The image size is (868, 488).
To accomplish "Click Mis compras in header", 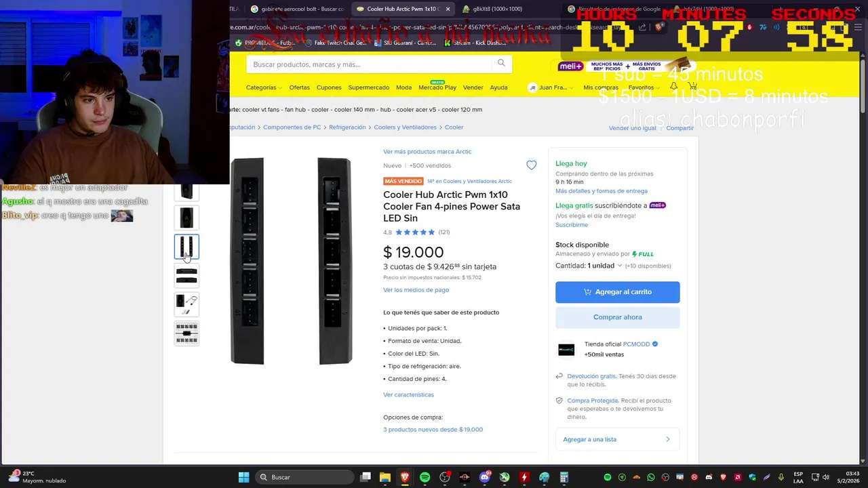I will point(601,87).
